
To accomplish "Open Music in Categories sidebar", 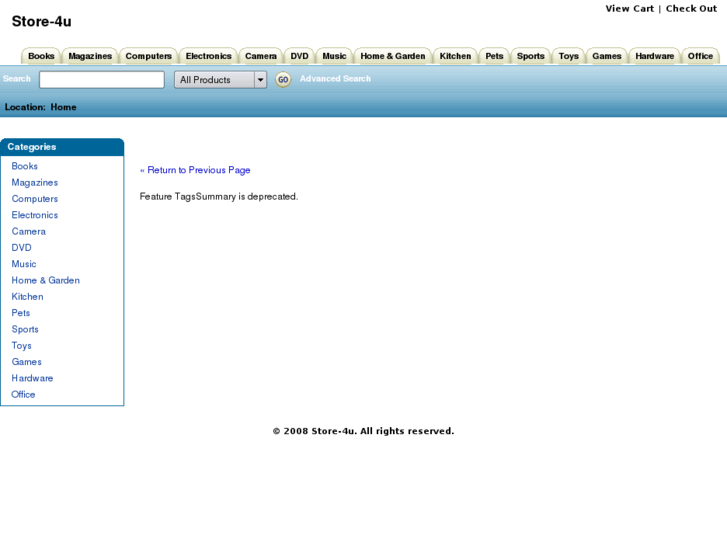I will point(24,264).
